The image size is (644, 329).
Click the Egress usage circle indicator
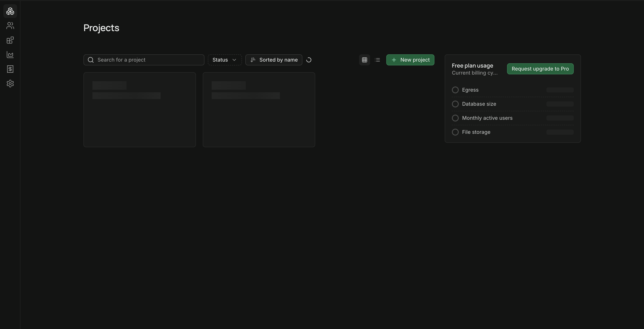455,90
